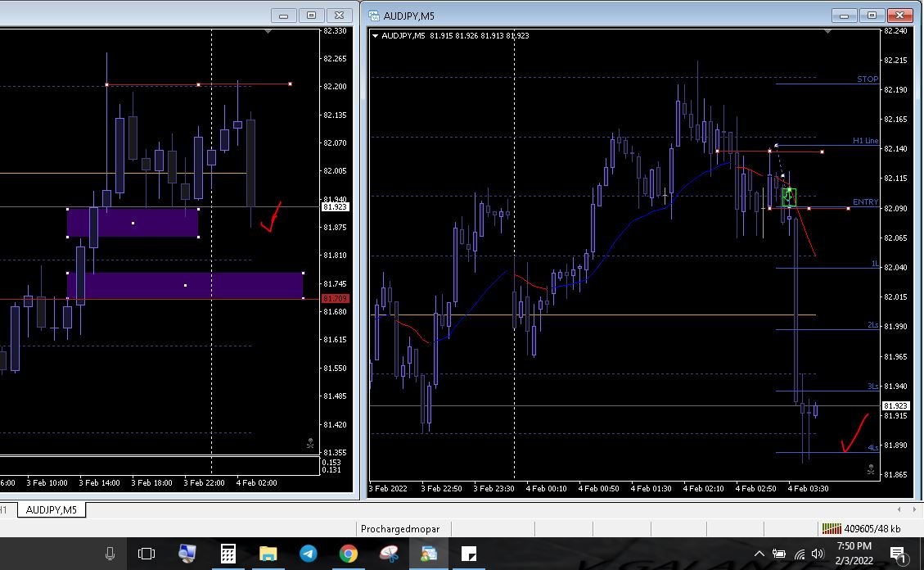The width and height of the screenshot is (924, 570).
Task: Click the 81.923 price tag on the left chart
Action: [336, 207]
